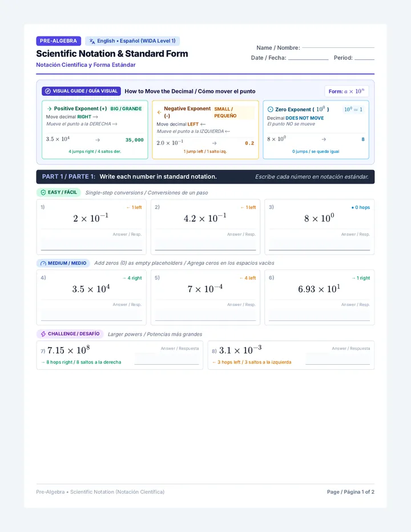Click '4 jumps right / 4 saltos der.'
This screenshot has height=532, width=411.
pyautogui.click(x=95, y=152)
